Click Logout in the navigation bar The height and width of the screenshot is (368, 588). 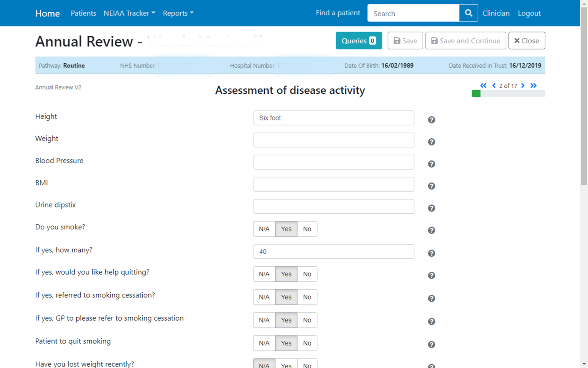pyautogui.click(x=529, y=13)
